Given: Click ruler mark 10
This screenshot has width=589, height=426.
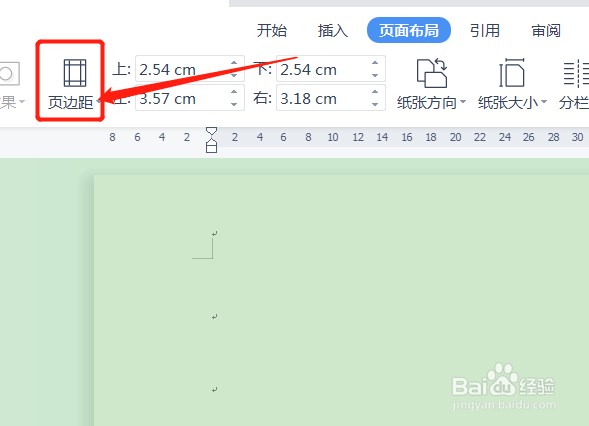Looking at the screenshot, I should [333, 137].
